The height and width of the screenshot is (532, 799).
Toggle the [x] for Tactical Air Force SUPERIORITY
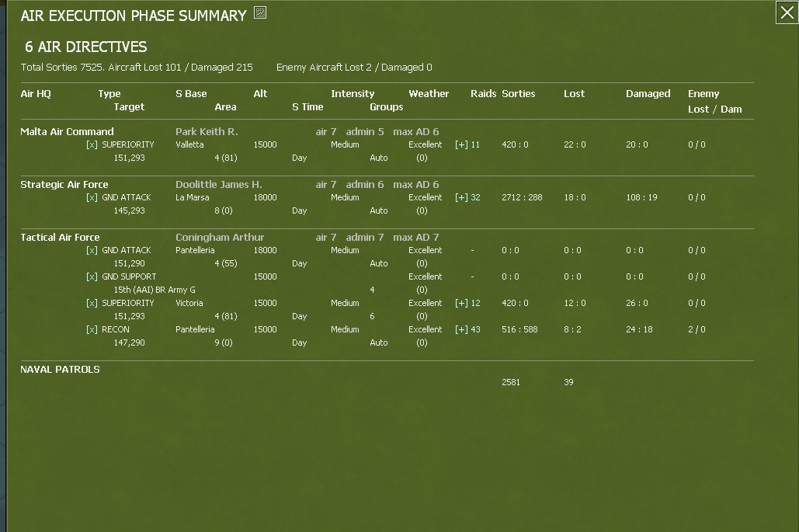point(92,303)
